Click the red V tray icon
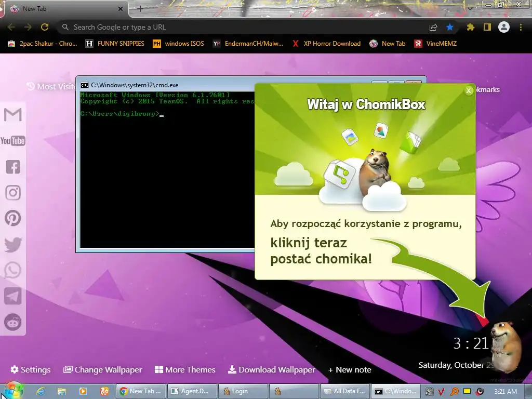The height and width of the screenshot is (399, 532). point(441,392)
